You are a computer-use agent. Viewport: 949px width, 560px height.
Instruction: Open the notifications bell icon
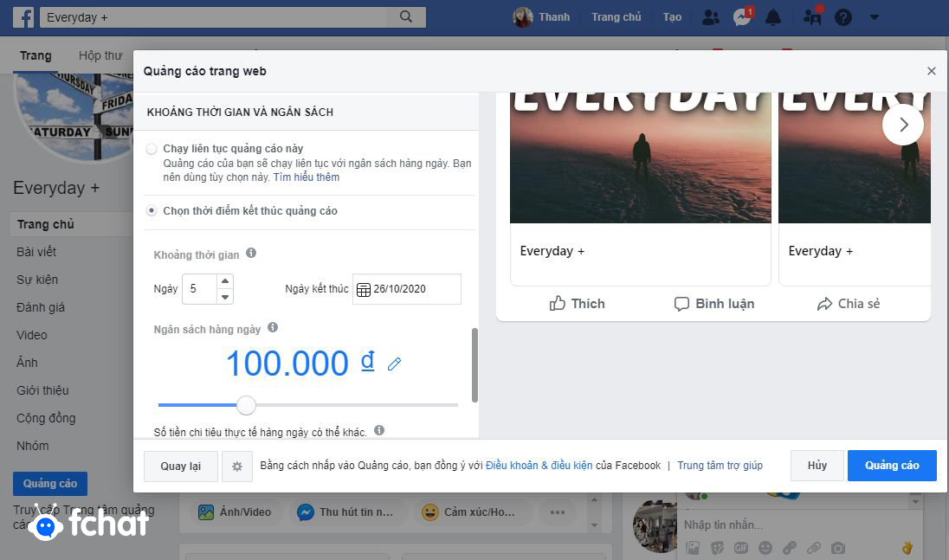[773, 17]
